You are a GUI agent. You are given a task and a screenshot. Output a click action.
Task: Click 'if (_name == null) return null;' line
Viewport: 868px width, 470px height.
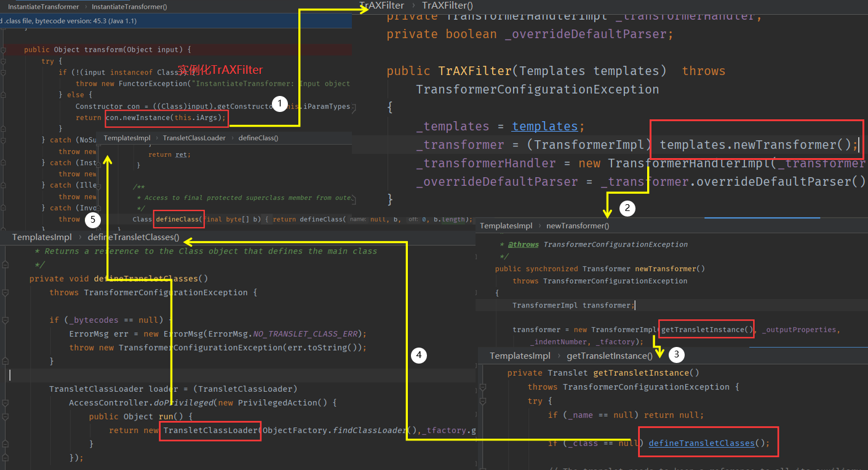[626, 415]
